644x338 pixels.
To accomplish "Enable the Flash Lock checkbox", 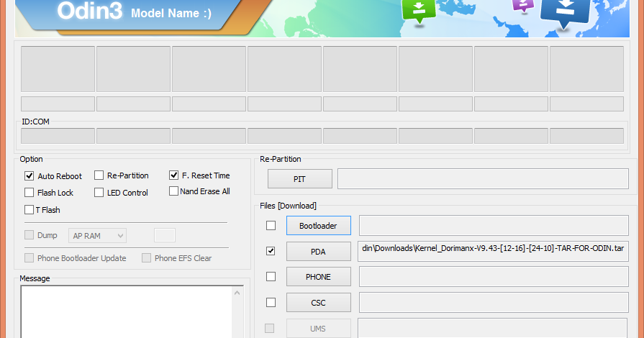I will pyautogui.click(x=30, y=193).
